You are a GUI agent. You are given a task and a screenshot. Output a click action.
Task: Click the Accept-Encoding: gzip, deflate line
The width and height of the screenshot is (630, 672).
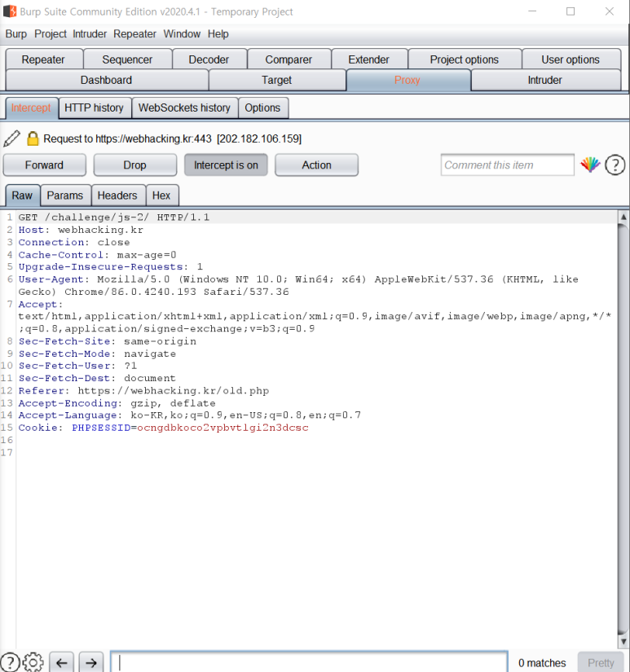(117, 403)
